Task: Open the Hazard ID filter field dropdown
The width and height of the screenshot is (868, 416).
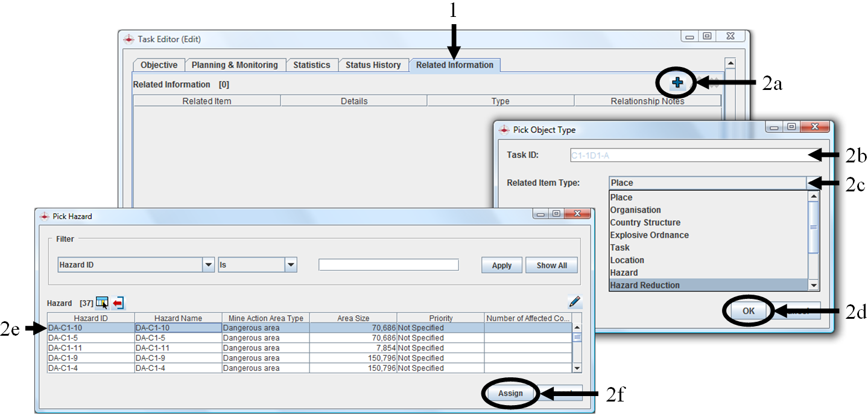Action: click(208, 265)
